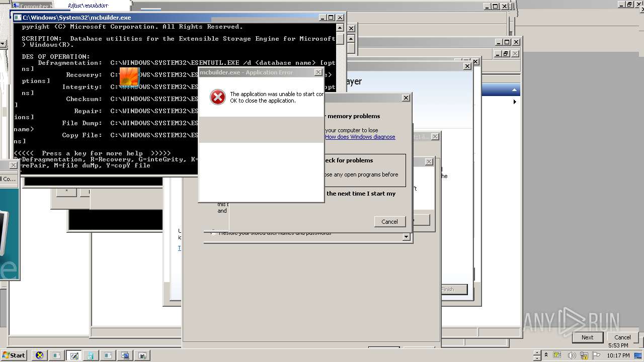Click the scrollbar down arrow below the Cancel button
This screenshot has width=644, height=362.
pyautogui.click(x=407, y=237)
